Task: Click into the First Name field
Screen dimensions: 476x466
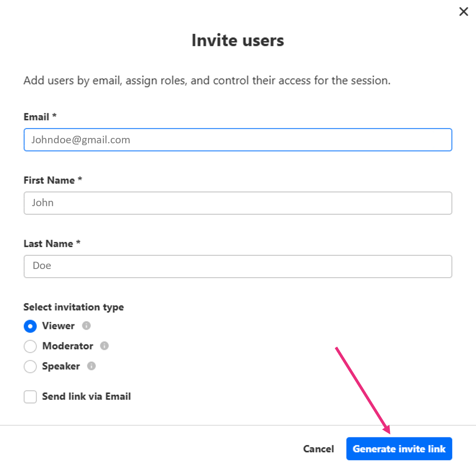Action: tap(238, 203)
